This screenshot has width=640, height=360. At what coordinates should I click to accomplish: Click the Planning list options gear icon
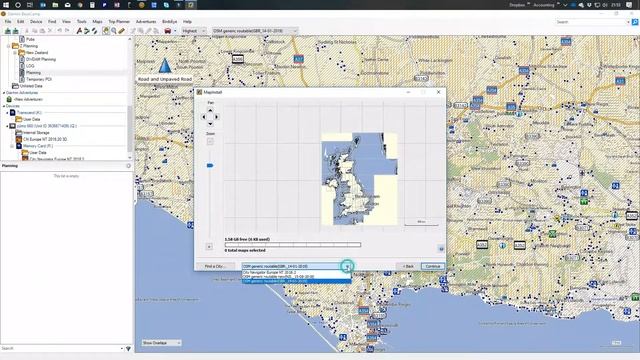(x=129, y=166)
